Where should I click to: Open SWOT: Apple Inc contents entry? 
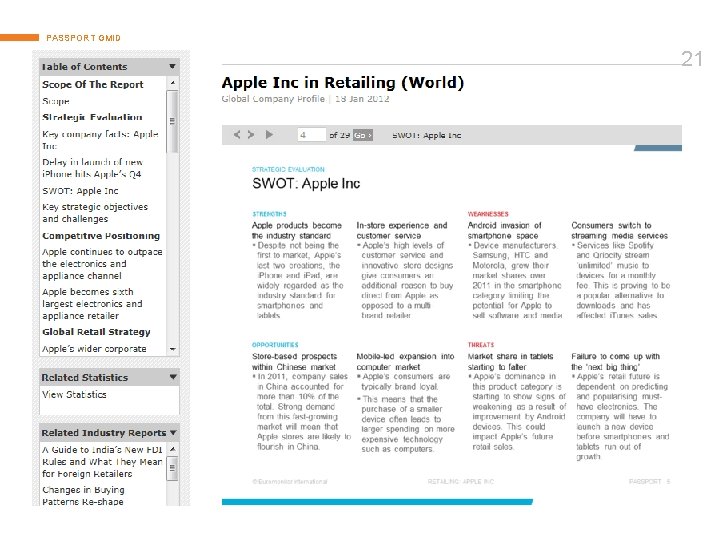80,191
